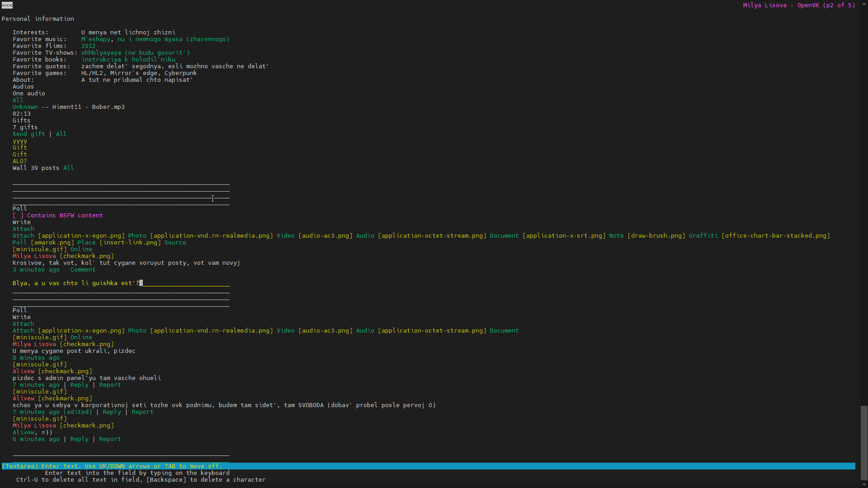Click Audio attach icon audio-ac3.png
868x488 pixels.
click(x=325, y=236)
